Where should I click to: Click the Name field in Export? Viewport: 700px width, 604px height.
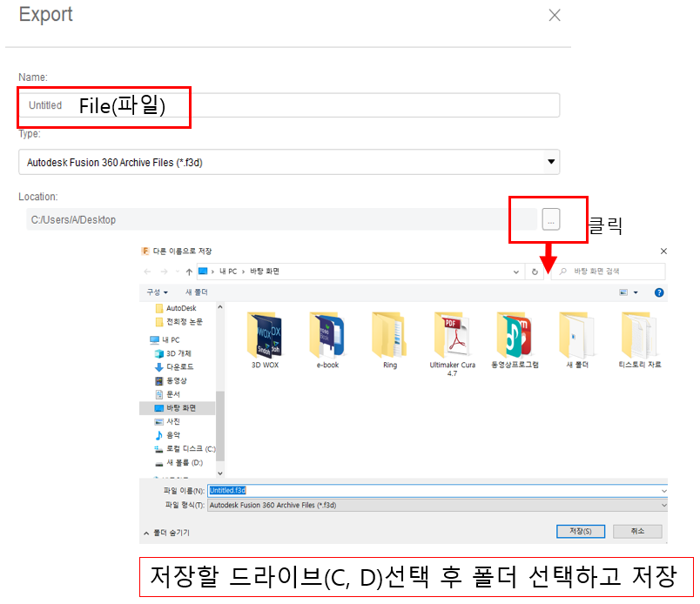(289, 105)
